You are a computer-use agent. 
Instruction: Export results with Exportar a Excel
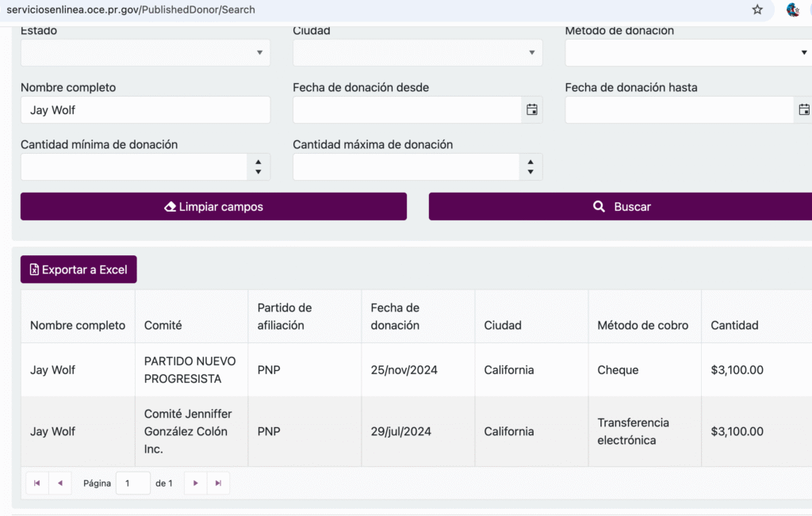(x=79, y=269)
